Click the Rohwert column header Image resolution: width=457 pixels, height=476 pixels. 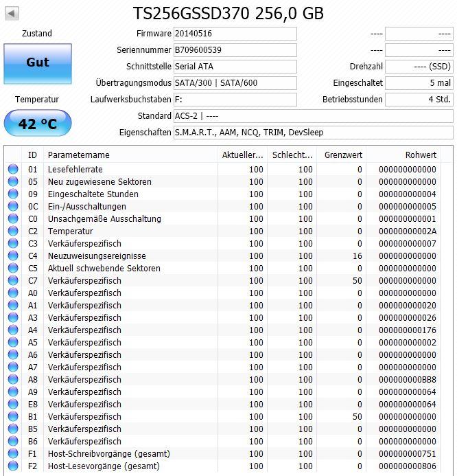click(x=403, y=155)
